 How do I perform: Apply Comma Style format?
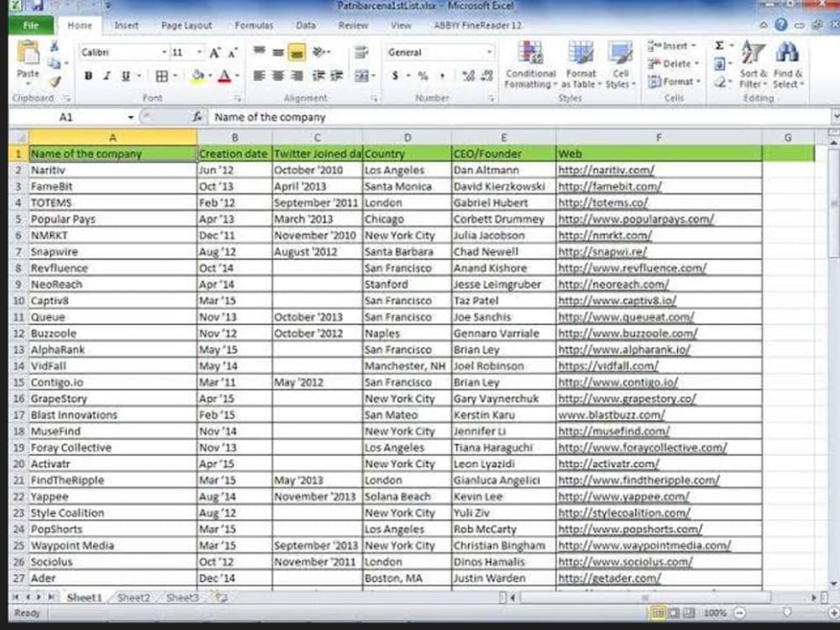(x=442, y=76)
